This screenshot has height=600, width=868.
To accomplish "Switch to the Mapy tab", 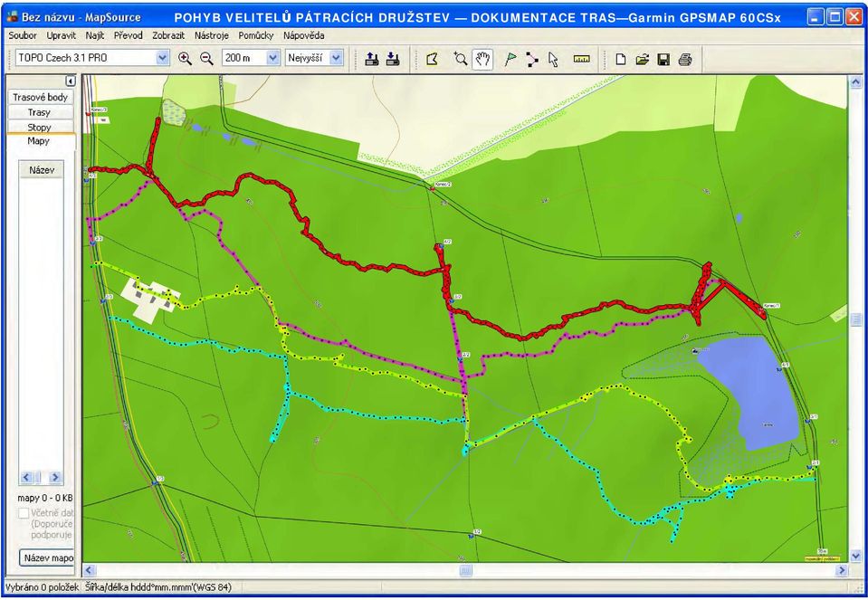I will [x=39, y=141].
